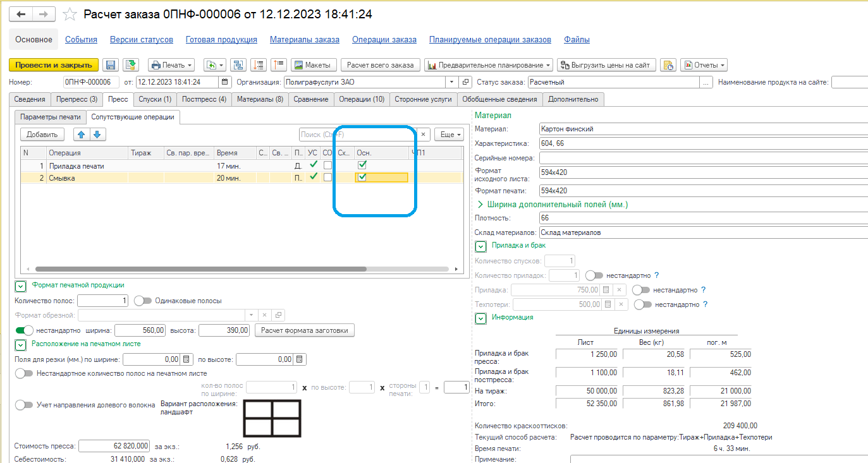
Task: Switch to the Постпресс (4) tab
Action: point(204,99)
